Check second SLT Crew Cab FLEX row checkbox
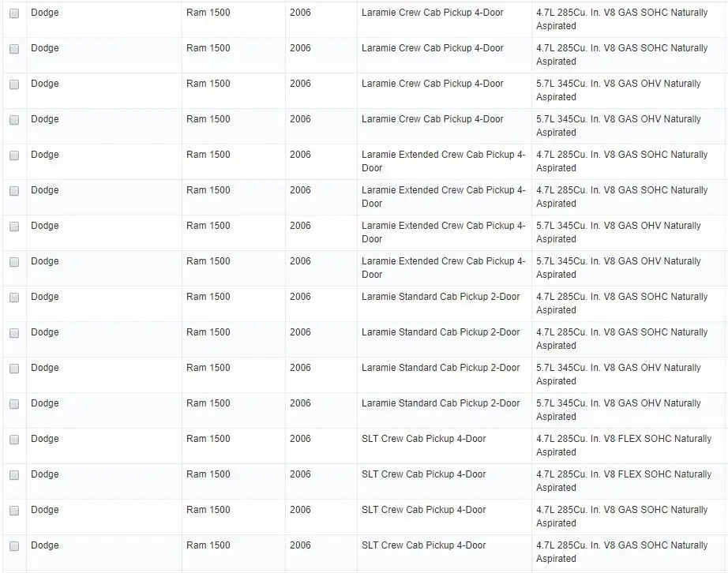728x573 pixels. pyautogui.click(x=14, y=475)
